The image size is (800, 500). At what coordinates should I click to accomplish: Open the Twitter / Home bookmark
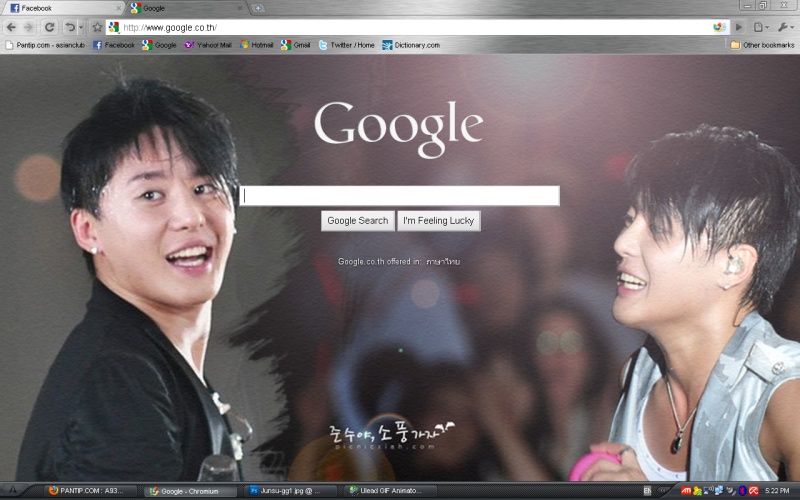(346, 45)
